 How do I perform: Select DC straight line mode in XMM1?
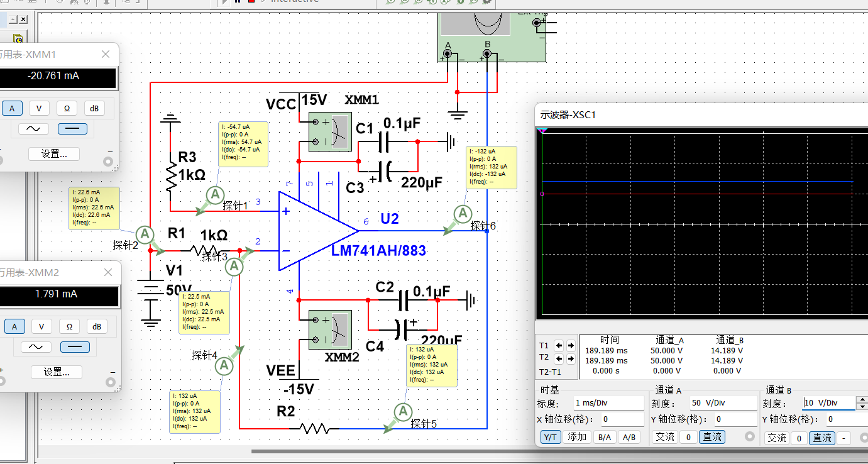click(72, 129)
